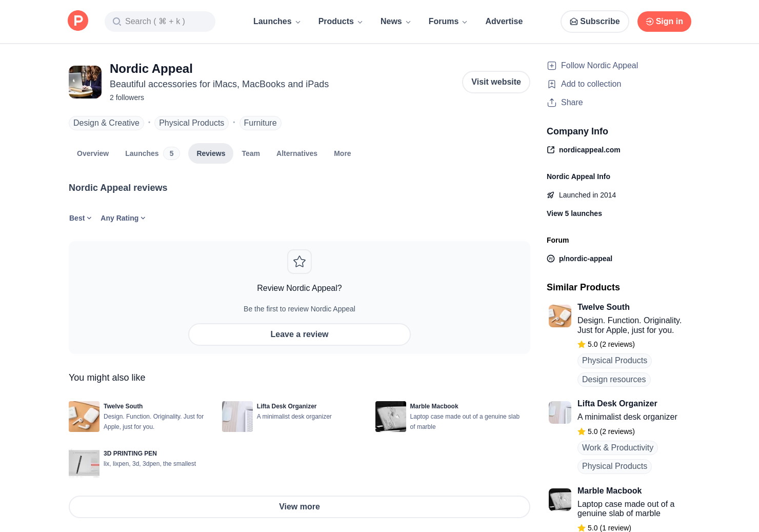Click 3D PRINTING PEN title text

click(x=130, y=454)
